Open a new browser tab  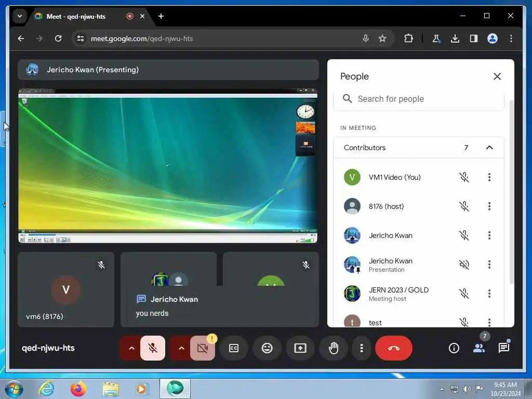point(161,16)
